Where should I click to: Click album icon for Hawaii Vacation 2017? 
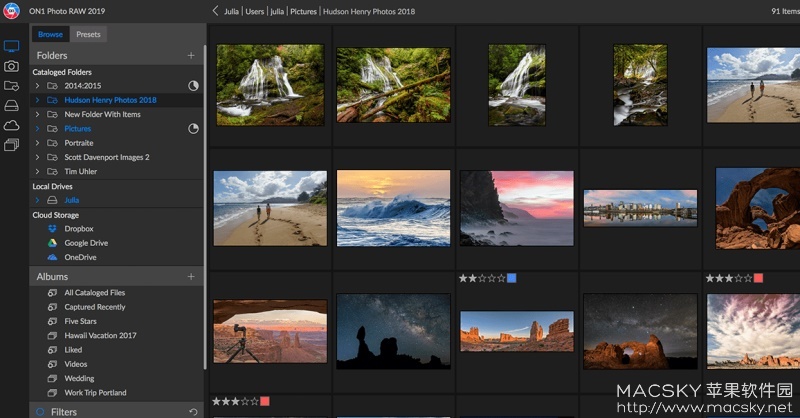[x=52, y=335]
